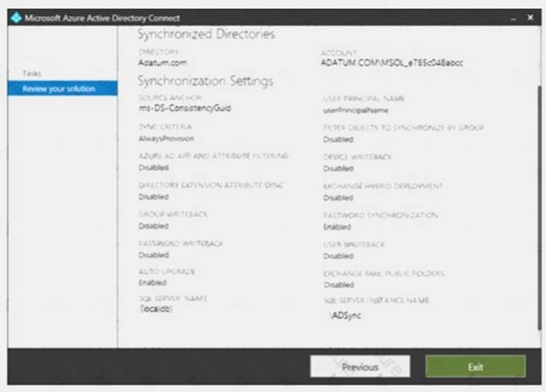Screen dimensions: 546x392
Task: Select Disabled value under Password Writeback
Action: [153, 255]
